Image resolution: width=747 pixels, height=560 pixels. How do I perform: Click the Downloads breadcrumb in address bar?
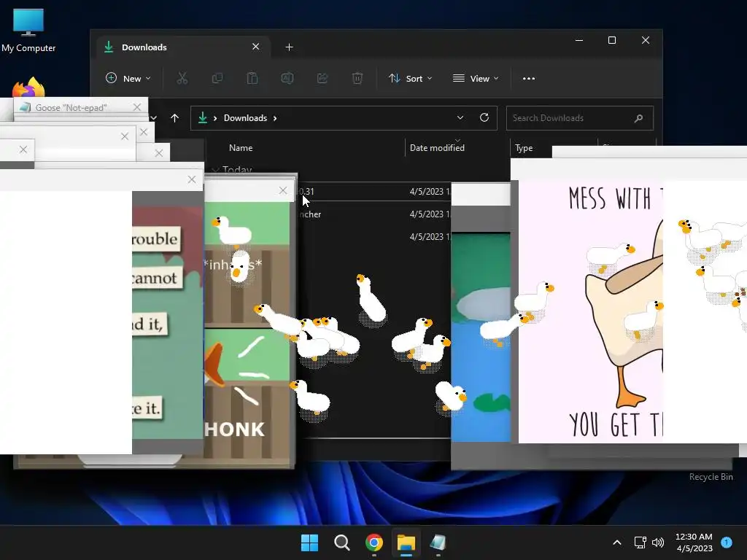point(245,118)
